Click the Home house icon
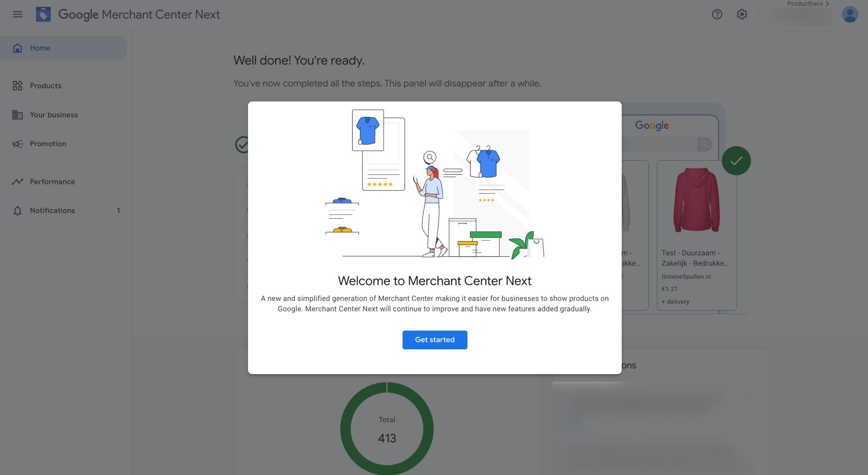 point(17,48)
